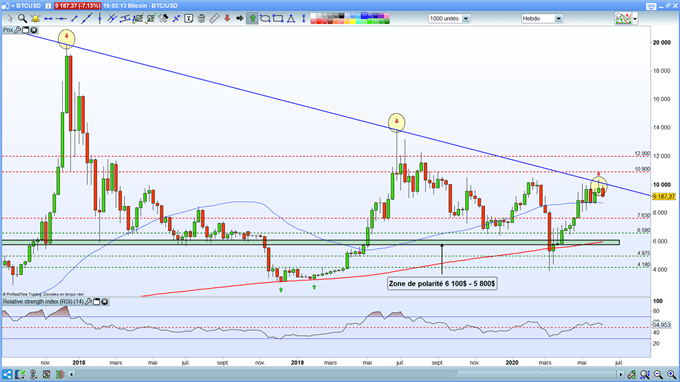680x382 pixels.
Task: Click the second bottom-left chart icon
Action: point(20,374)
